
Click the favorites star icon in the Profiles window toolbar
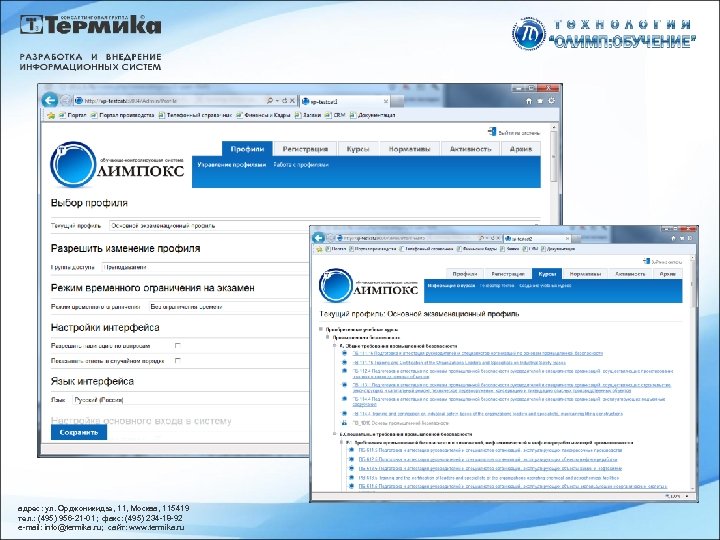tap(540, 101)
